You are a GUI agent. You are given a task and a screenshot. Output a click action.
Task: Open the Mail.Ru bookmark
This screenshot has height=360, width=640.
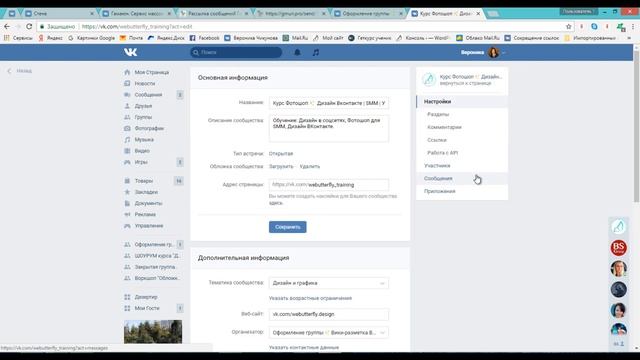click(x=296, y=38)
